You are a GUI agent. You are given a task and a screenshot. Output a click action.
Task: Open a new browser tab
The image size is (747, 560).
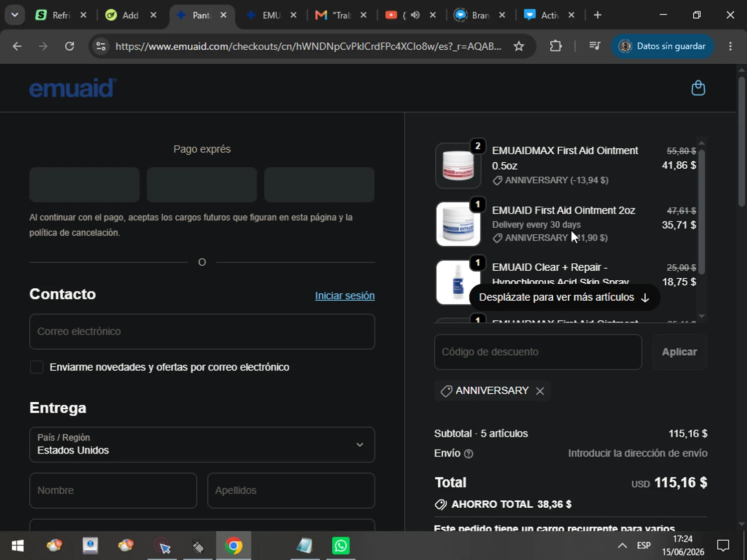point(598,15)
